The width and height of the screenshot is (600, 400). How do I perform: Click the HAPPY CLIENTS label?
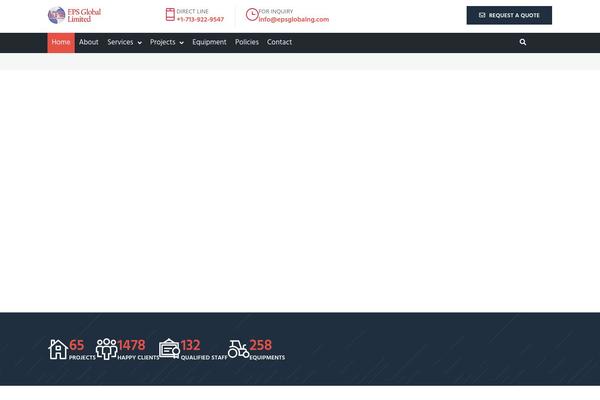coord(138,358)
